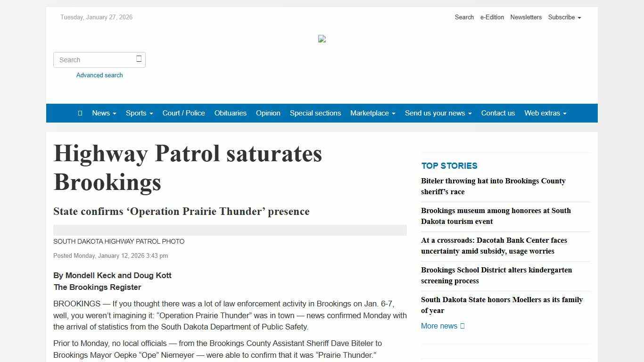Select the Opinion menu item
This screenshot has width=644, height=362.
tap(268, 113)
